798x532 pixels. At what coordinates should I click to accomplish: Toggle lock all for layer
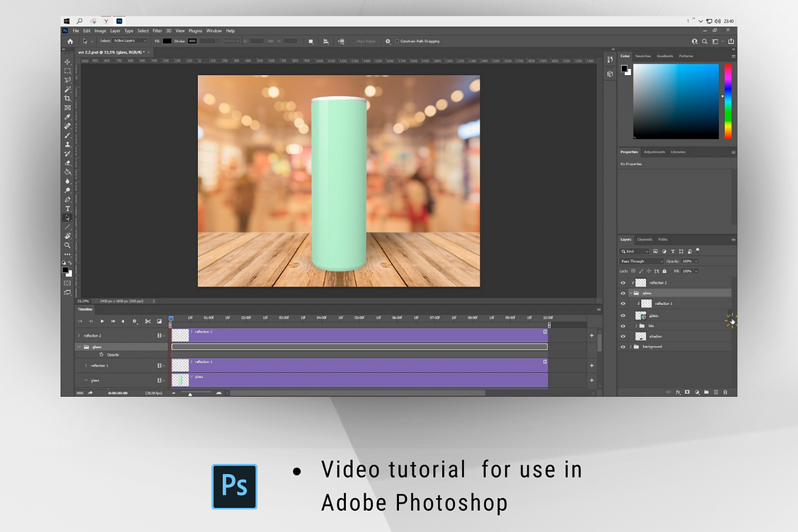pyautogui.click(x=664, y=271)
